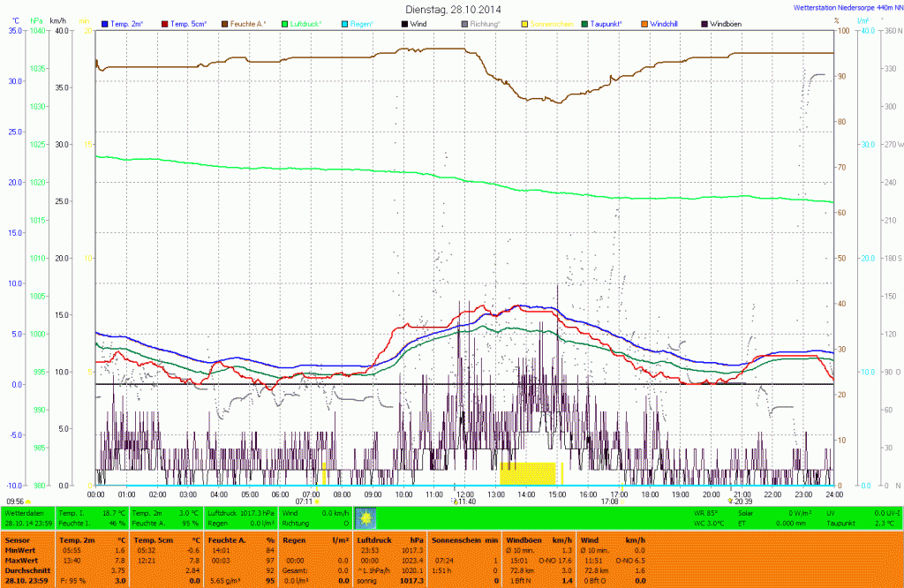Click the black Wind legend square
904x588 pixels.
(404, 23)
